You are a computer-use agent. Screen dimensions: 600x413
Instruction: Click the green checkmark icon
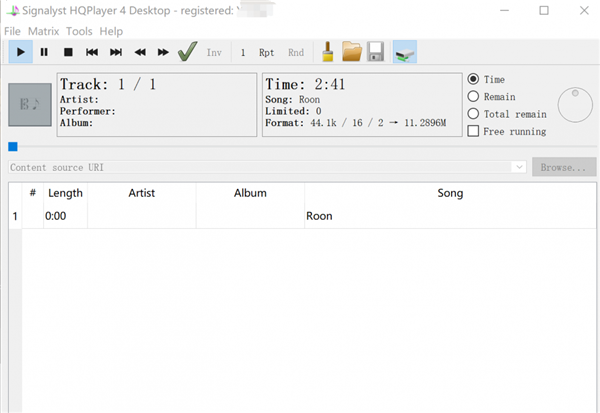[x=188, y=52]
